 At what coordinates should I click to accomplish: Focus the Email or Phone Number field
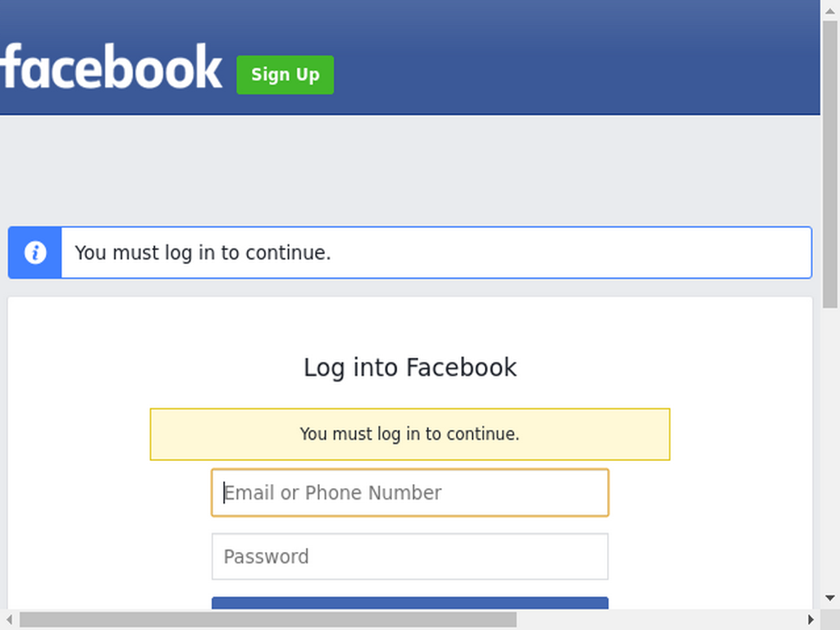point(410,492)
